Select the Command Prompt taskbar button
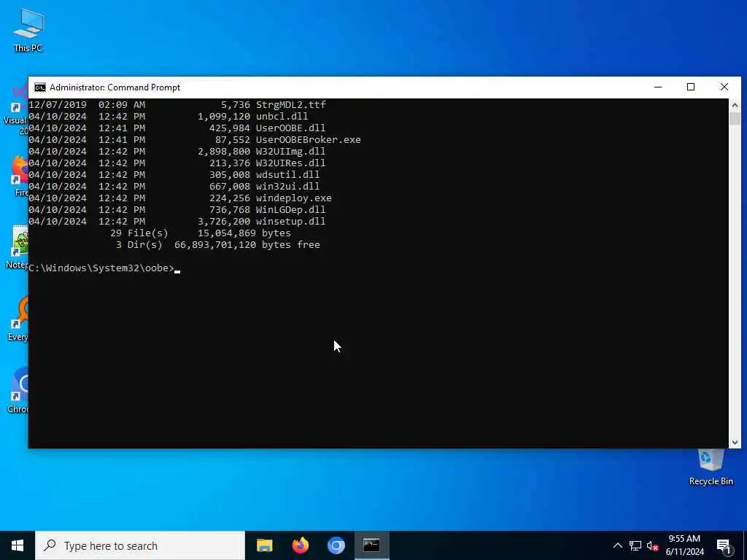 (x=371, y=545)
